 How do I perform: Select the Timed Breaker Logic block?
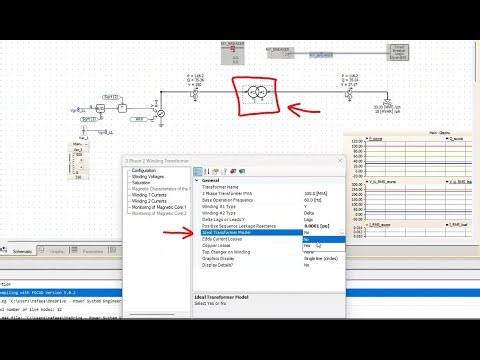[399, 52]
